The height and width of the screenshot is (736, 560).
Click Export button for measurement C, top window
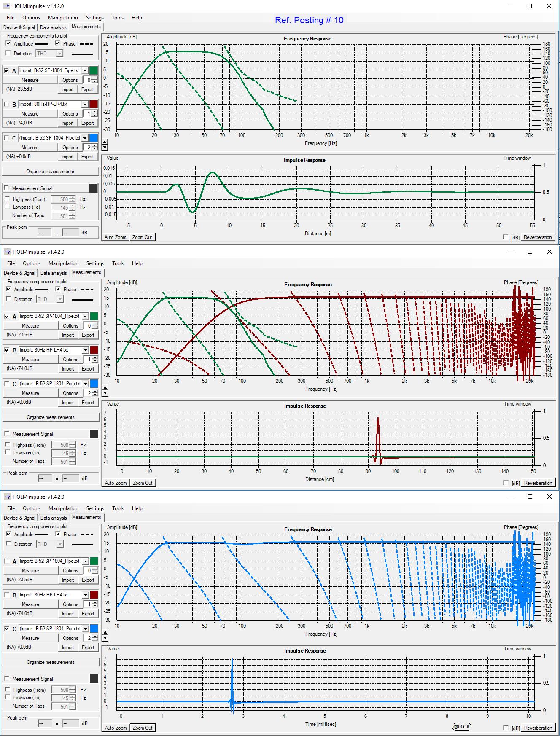pyautogui.click(x=88, y=157)
